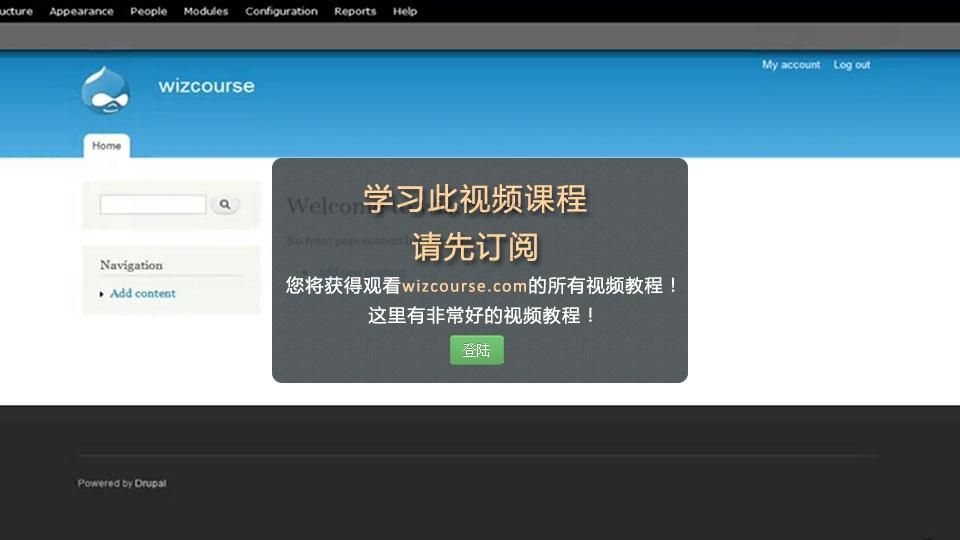Open the Modules admin menu
The height and width of the screenshot is (540, 960).
click(206, 11)
